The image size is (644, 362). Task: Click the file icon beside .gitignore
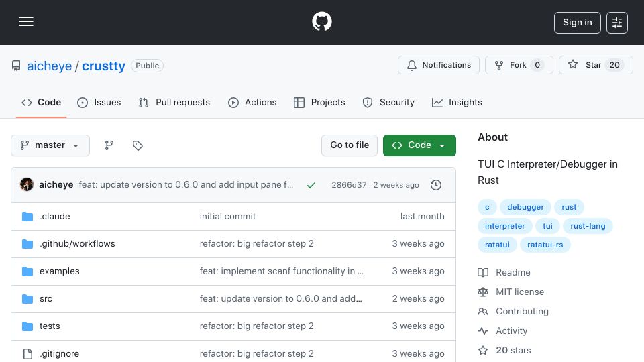[x=28, y=354]
